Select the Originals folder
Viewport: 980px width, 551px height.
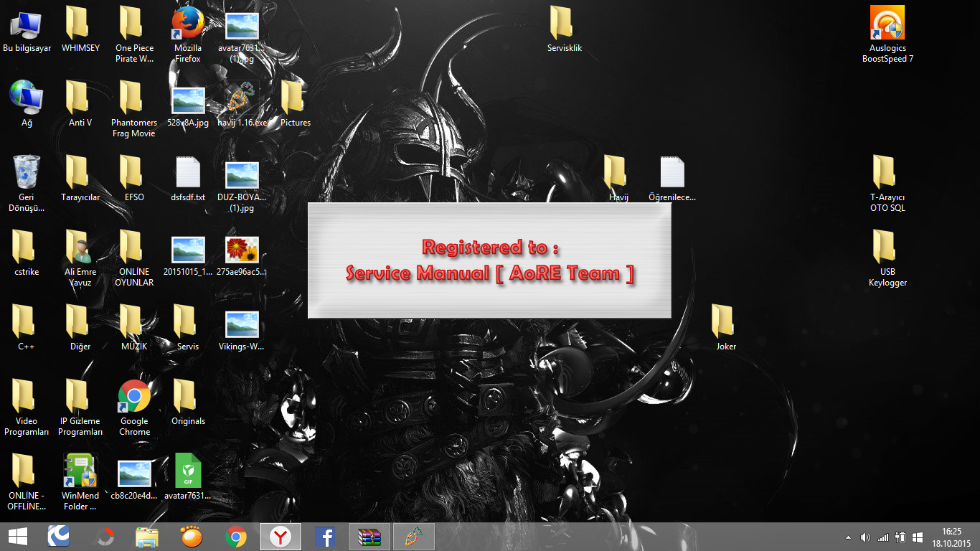click(188, 403)
